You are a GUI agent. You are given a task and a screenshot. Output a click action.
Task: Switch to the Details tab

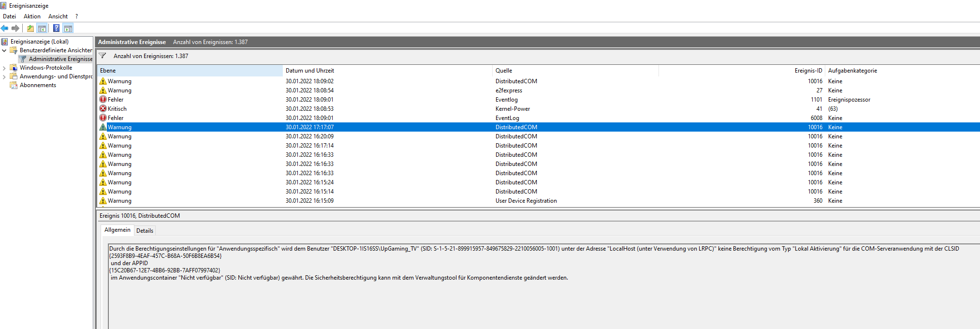145,231
